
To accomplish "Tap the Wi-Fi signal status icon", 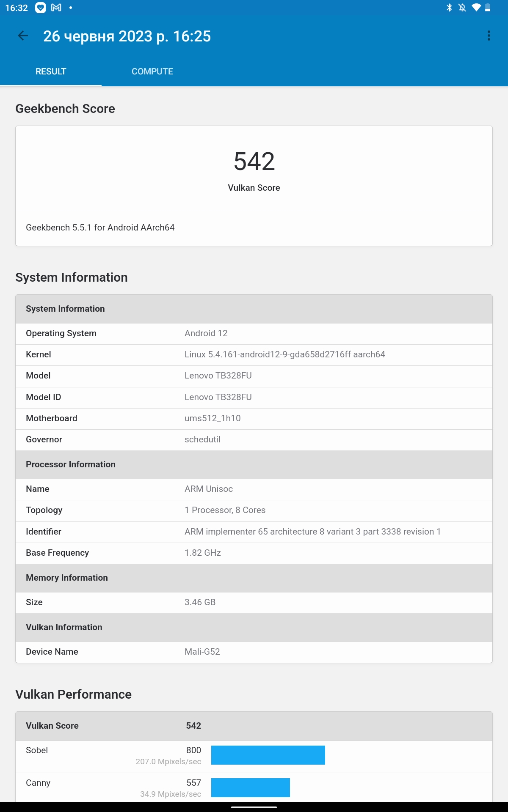I will pyautogui.click(x=476, y=8).
